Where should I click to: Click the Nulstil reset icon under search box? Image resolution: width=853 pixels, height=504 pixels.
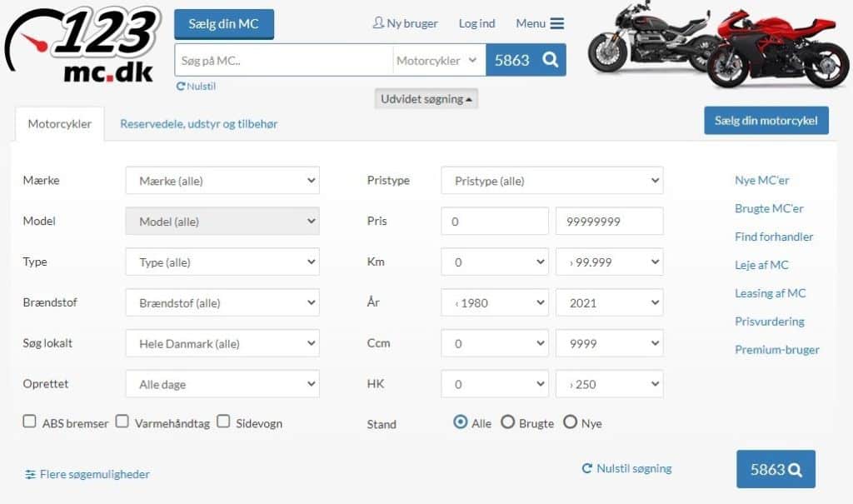(x=181, y=86)
